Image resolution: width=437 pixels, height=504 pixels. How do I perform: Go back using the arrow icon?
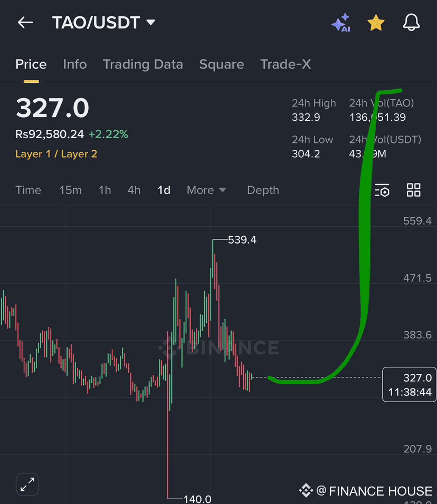(25, 23)
